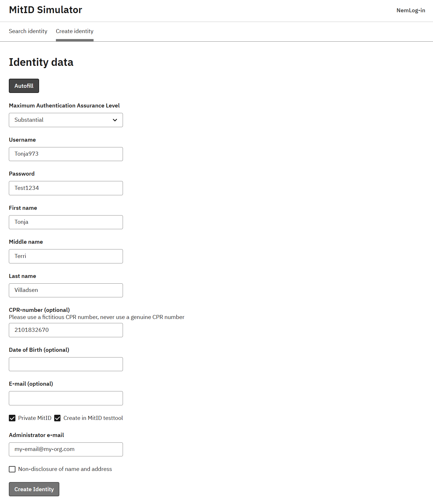This screenshot has height=504, width=433.
Task: Click the optional E-mail field
Action: tap(66, 398)
